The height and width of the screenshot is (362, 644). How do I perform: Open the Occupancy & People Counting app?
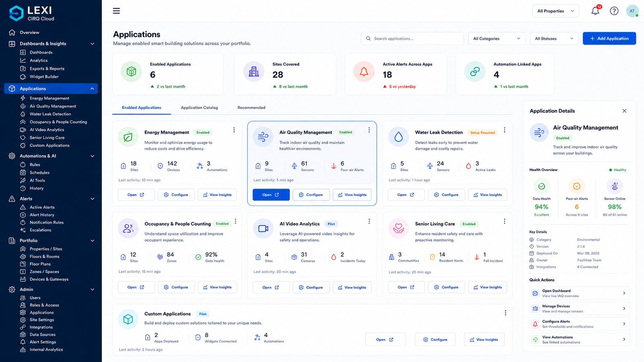tap(136, 287)
